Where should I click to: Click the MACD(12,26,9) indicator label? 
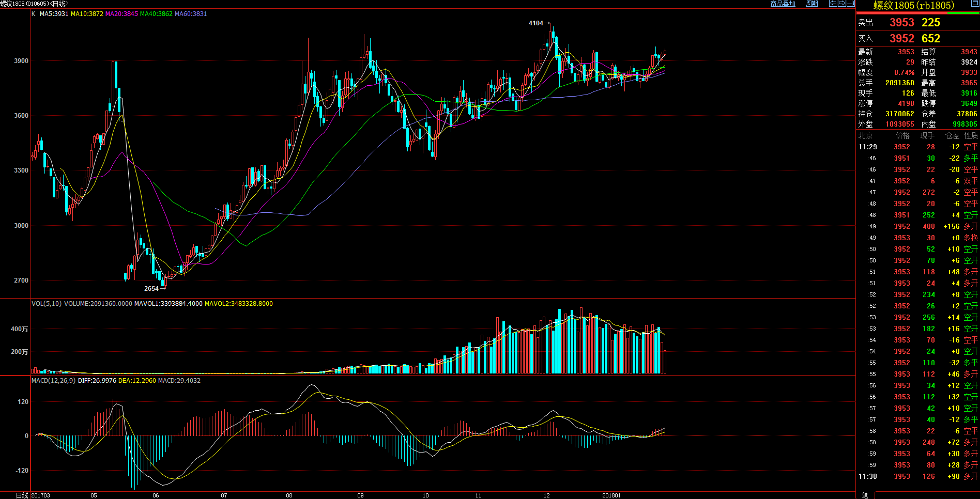[x=53, y=381]
